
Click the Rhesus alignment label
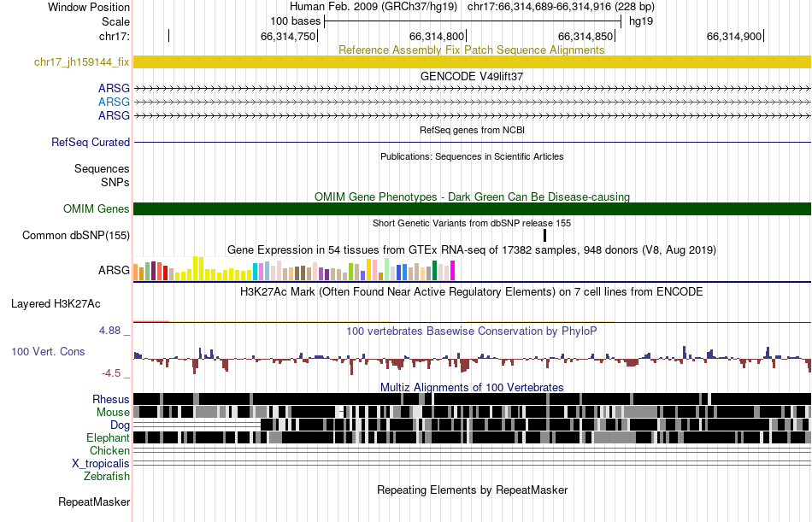tap(111, 399)
